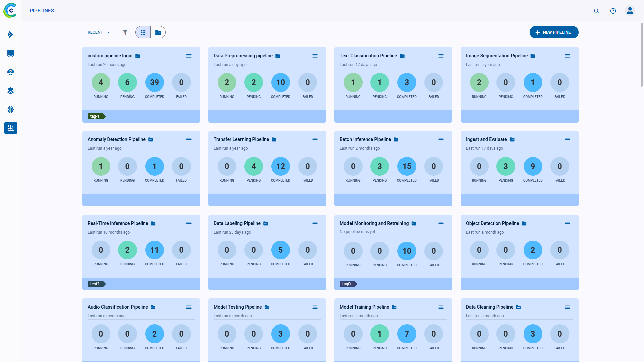644x362 pixels.
Task: Click the ClearML logo in the top left
Action: [10, 10]
